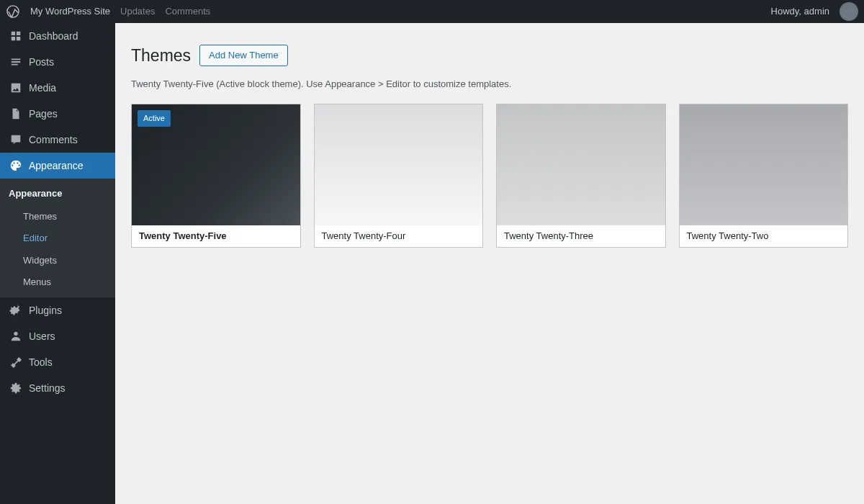Click the Themes page heading

point(161,55)
